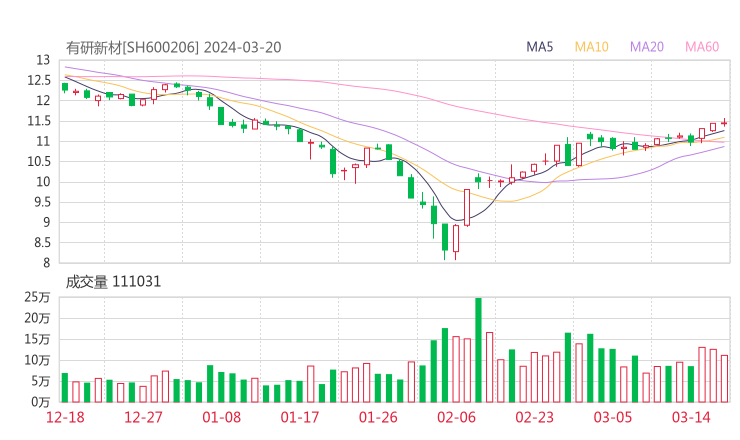Click the MA5 legend label
Screen dimensions: 740x440
539,47
